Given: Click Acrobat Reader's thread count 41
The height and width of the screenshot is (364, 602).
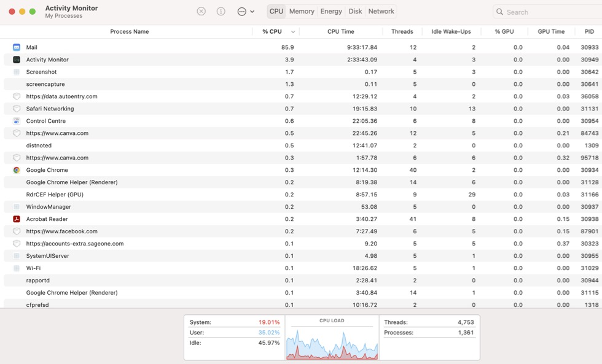Looking at the screenshot, I should (413, 219).
